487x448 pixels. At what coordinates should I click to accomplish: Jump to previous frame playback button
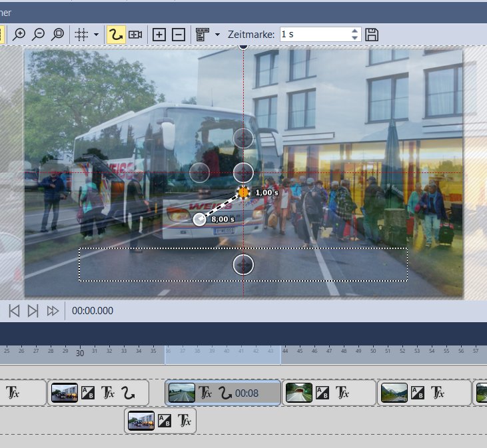14,310
